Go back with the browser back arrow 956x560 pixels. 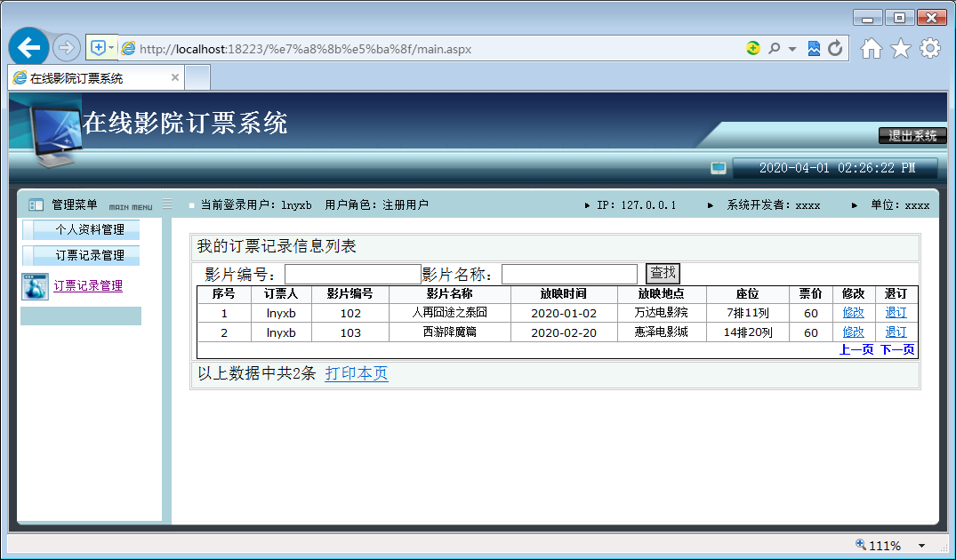point(28,47)
